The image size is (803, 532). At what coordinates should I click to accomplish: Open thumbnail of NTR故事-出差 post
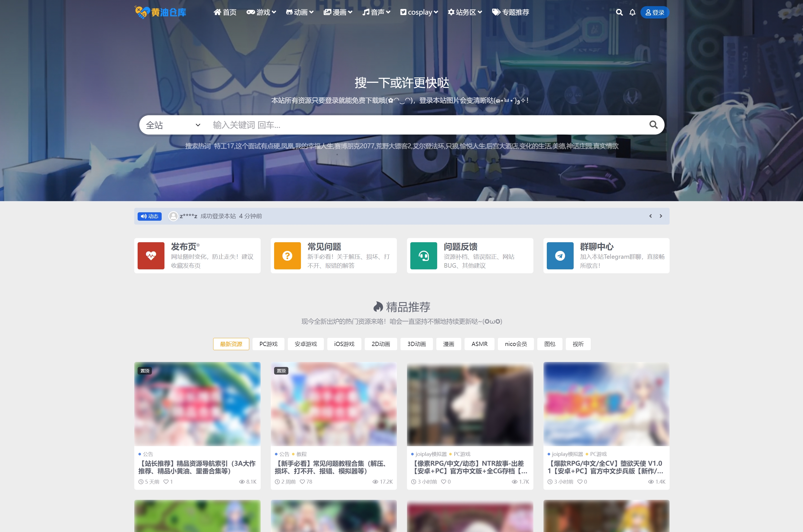(x=470, y=404)
